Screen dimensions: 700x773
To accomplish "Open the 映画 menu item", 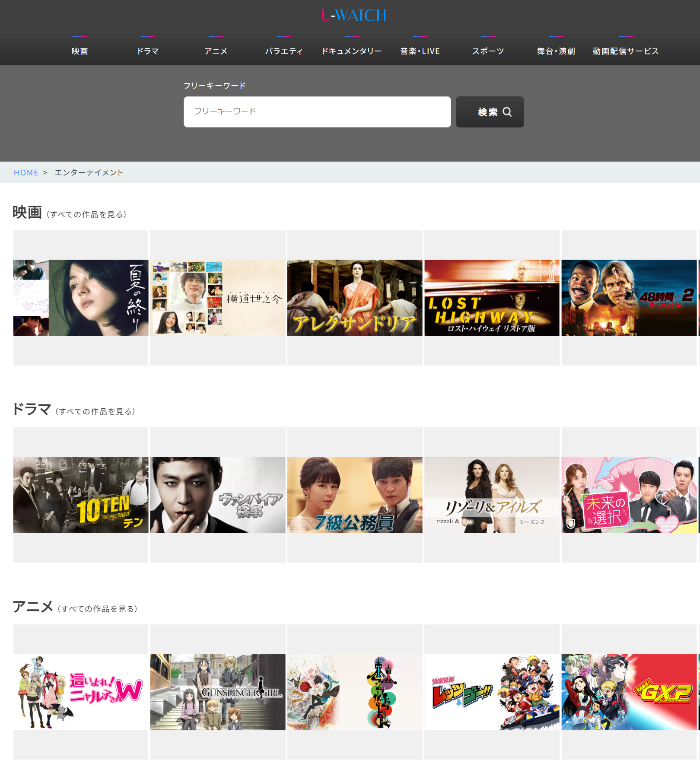I will [80, 51].
